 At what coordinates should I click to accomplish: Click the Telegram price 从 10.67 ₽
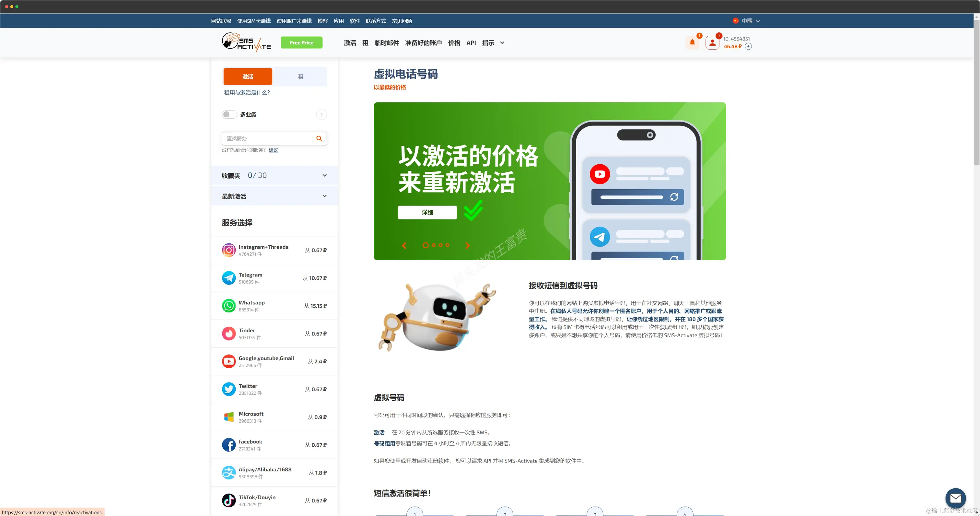pos(314,278)
